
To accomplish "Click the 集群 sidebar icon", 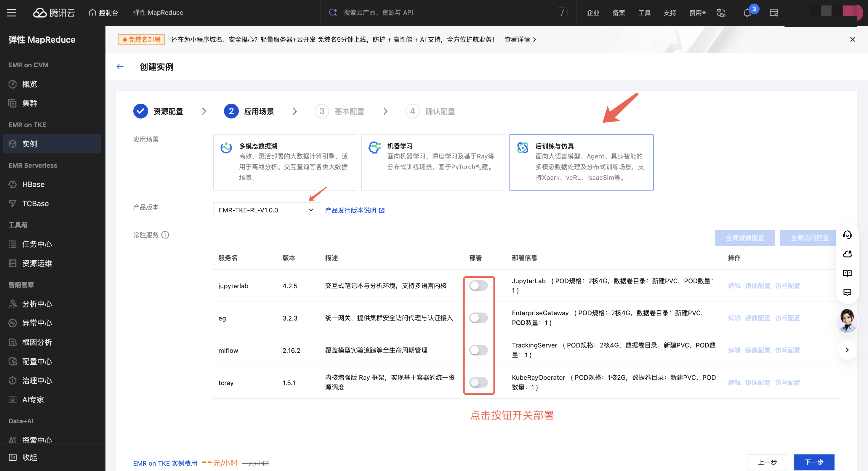I will tap(12, 103).
